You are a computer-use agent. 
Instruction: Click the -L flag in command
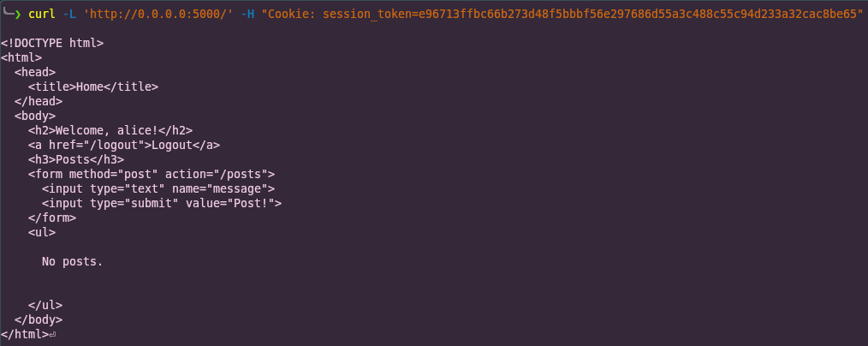point(69,14)
